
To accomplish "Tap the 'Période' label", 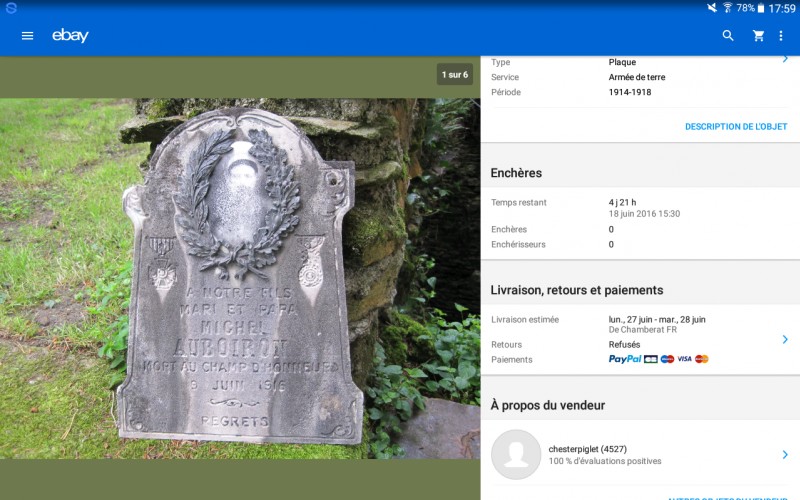I will tap(506, 92).
